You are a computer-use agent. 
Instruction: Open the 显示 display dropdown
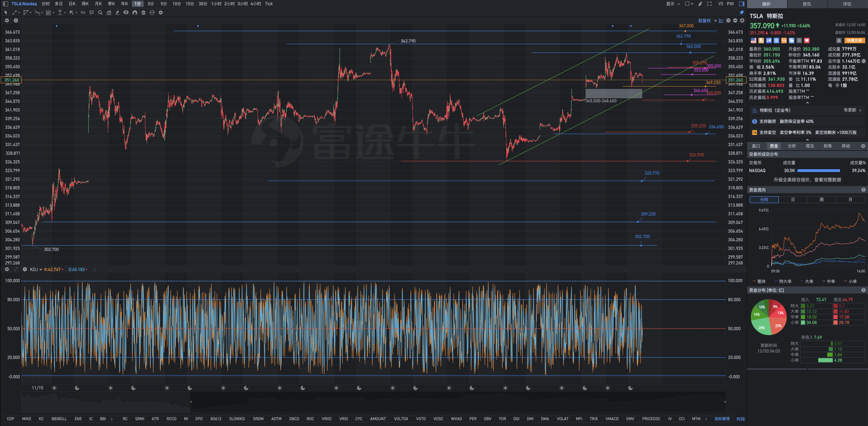pyautogui.click(x=673, y=4)
